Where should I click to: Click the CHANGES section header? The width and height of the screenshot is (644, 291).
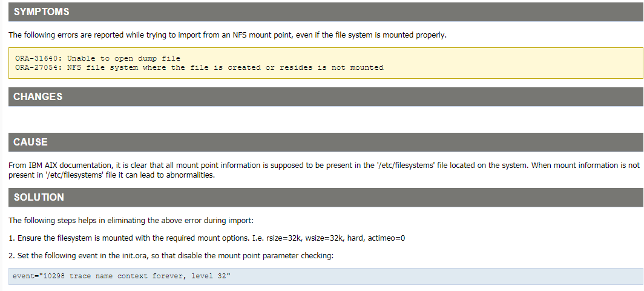(38, 96)
